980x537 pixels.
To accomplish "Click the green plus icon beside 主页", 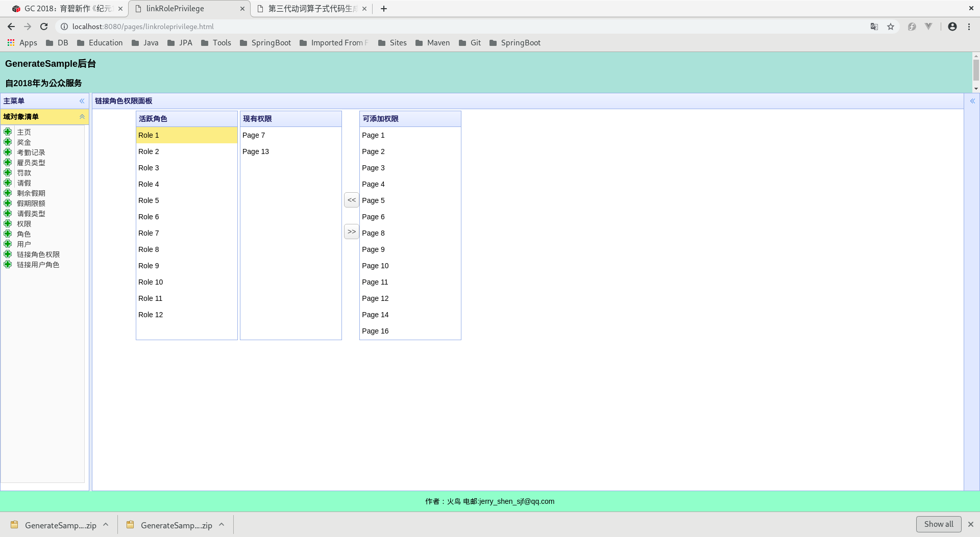I will pyautogui.click(x=8, y=132).
